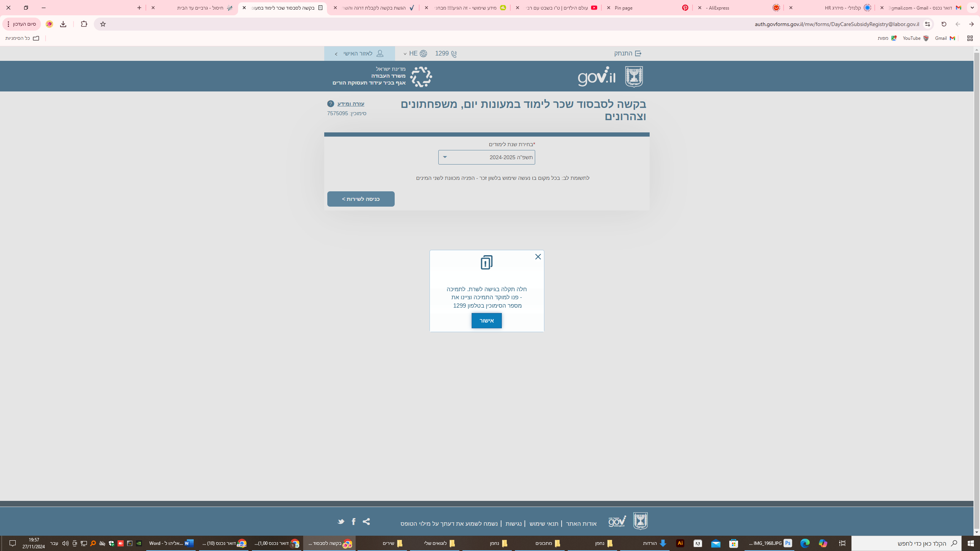
Task: Expand the browser tab search chevron
Action: pos(972,8)
